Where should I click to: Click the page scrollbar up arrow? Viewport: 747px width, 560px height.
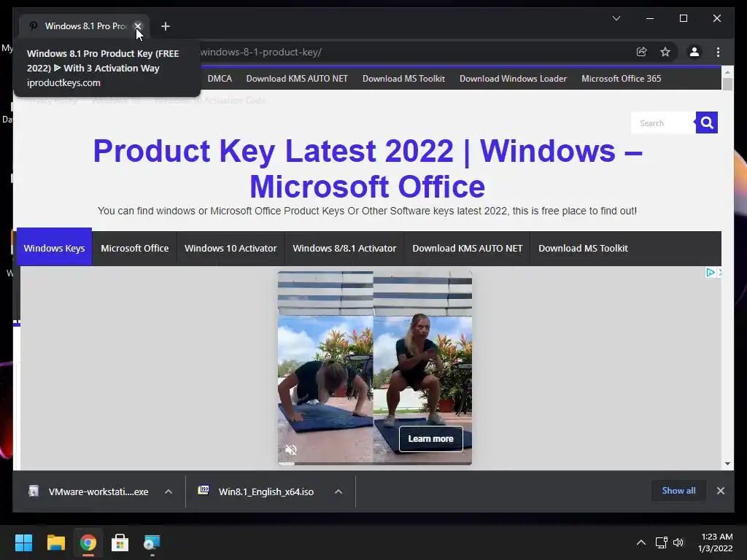[727, 72]
